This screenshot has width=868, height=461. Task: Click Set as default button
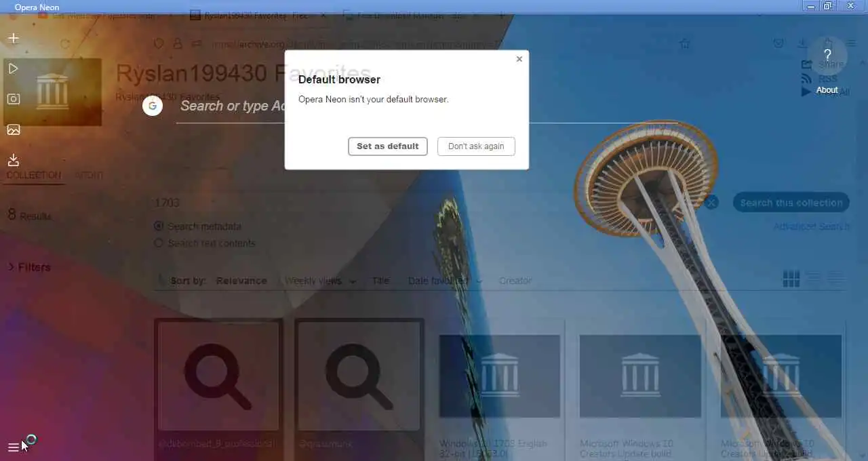point(388,146)
